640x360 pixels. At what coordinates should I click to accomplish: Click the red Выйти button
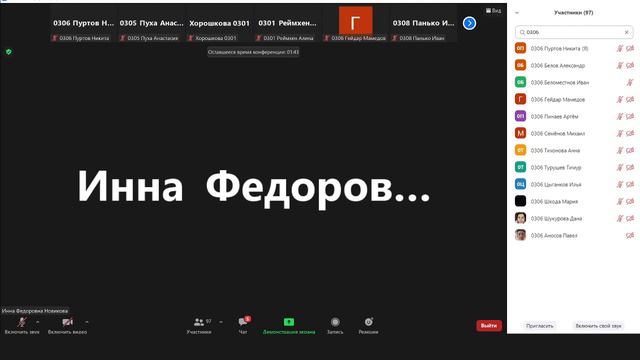(x=489, y=326)
